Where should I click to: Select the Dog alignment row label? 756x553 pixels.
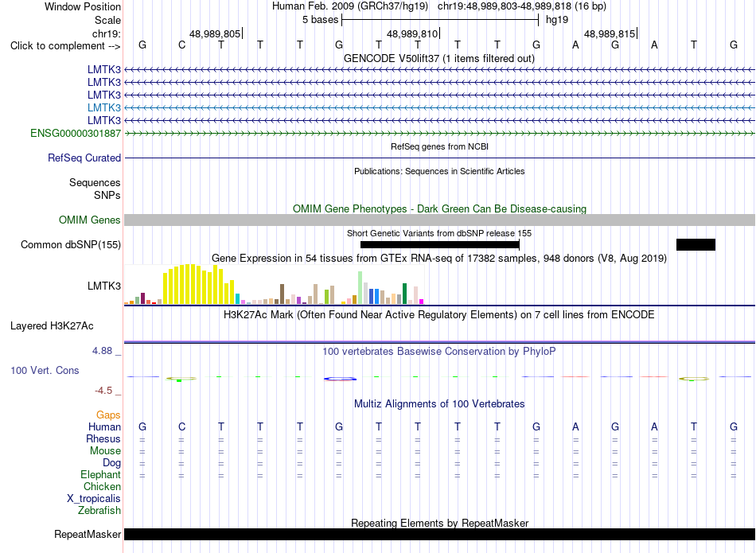tap(112, 463)
